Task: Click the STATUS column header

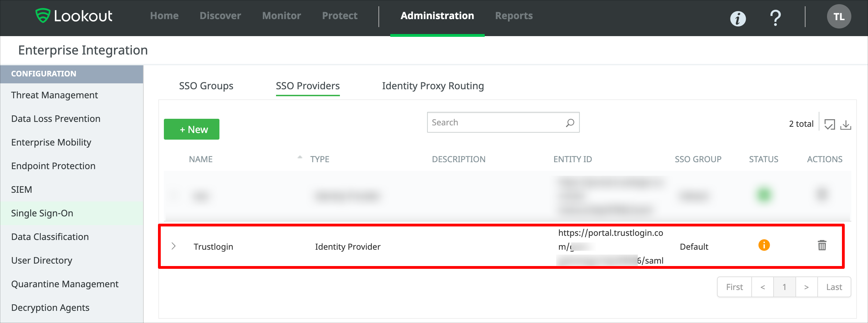Action: (x=763, y=159)
